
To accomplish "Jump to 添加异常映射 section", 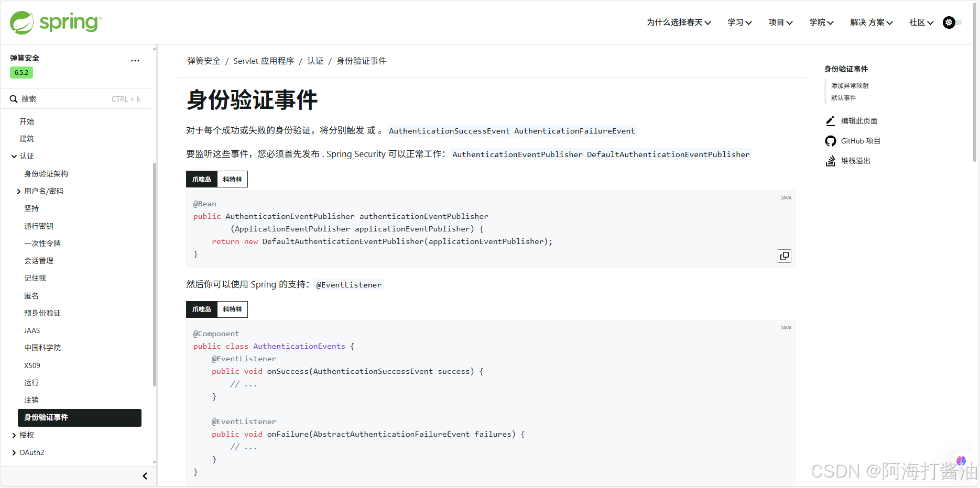I will [850, 86].
